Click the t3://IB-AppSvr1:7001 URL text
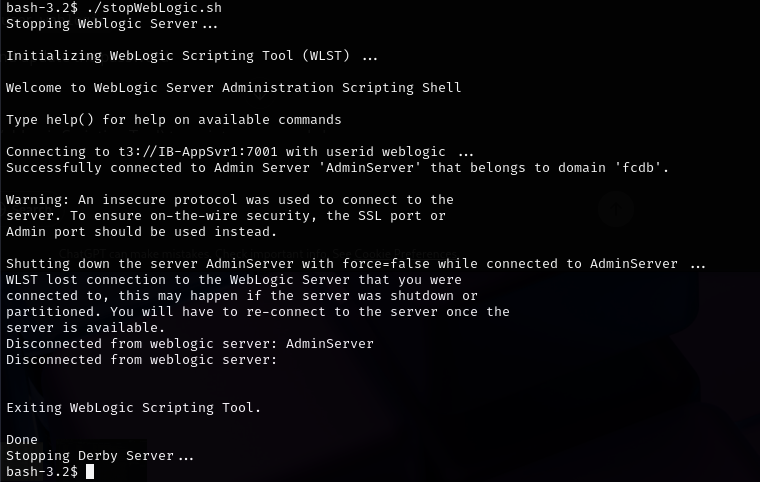Image resolution: width=760 pixels, height=482 pixels. [198, 152]
